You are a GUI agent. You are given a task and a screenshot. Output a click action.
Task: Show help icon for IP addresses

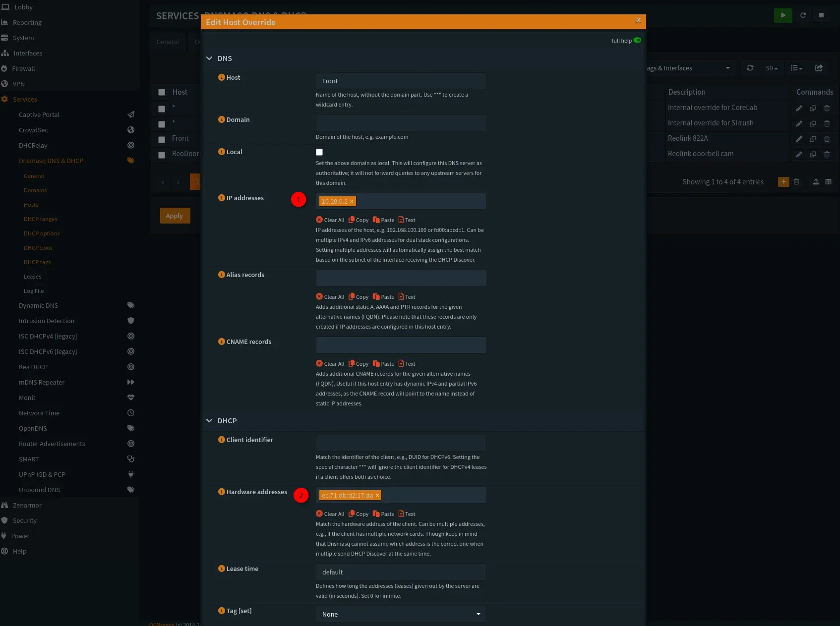pos(222,198)
